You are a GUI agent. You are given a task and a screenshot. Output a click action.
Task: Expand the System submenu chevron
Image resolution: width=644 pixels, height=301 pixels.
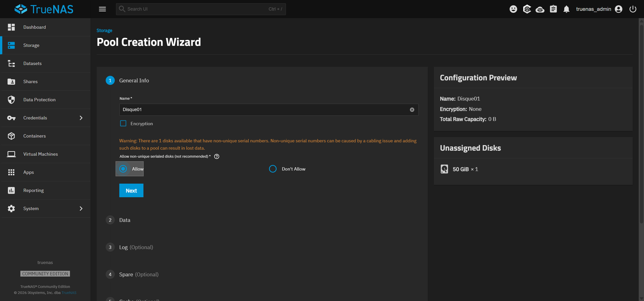(x=81, y=209)
